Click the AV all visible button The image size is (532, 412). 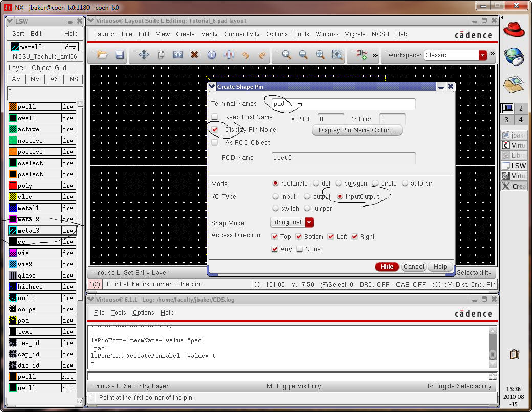[16, 79]
